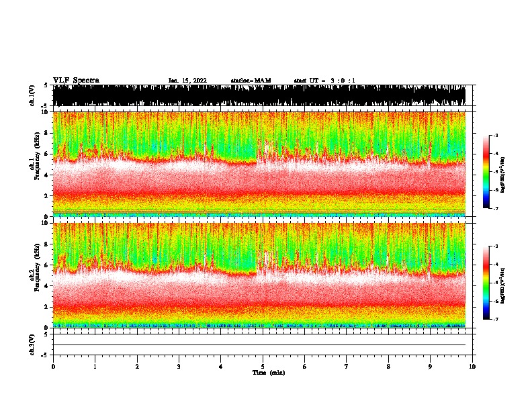532x411 pixels.
Task: Click the lower color bar "log(PSD)" unit label
Action: (502, 285)
